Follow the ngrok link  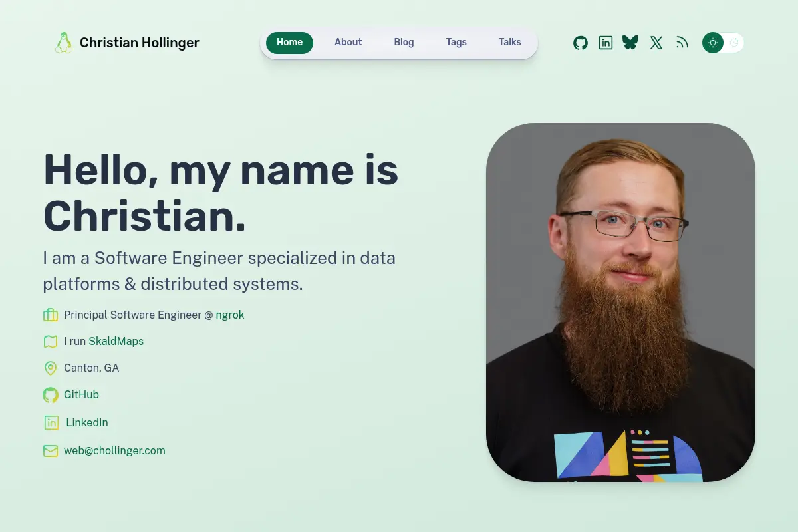point(230,315)
